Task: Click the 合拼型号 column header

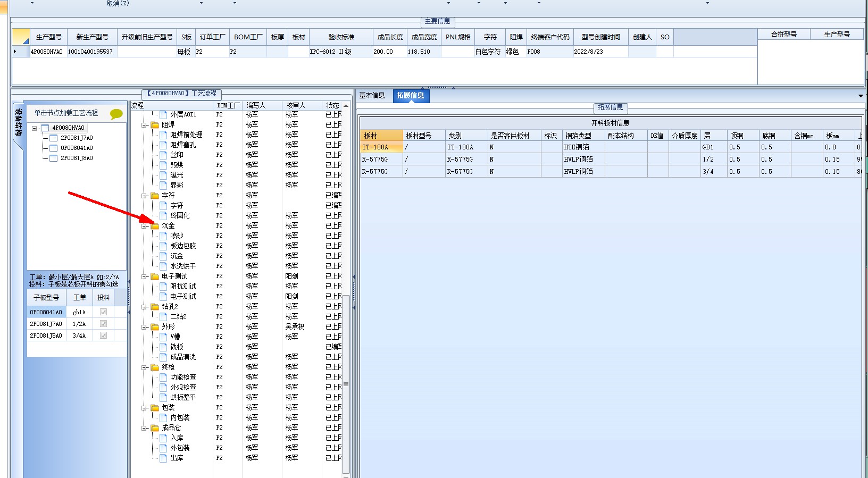Action: pos(784,35)
